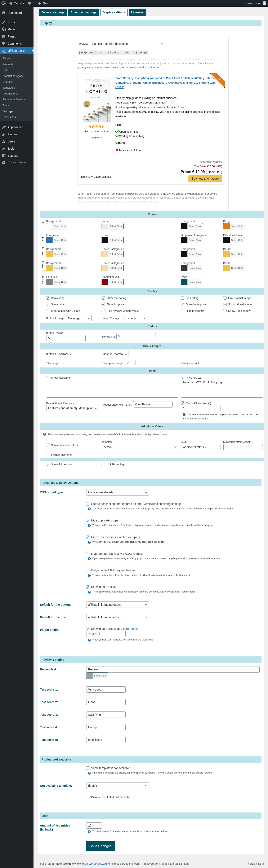Click the Comments speech bubble sidebar icon

click(4, 43)
